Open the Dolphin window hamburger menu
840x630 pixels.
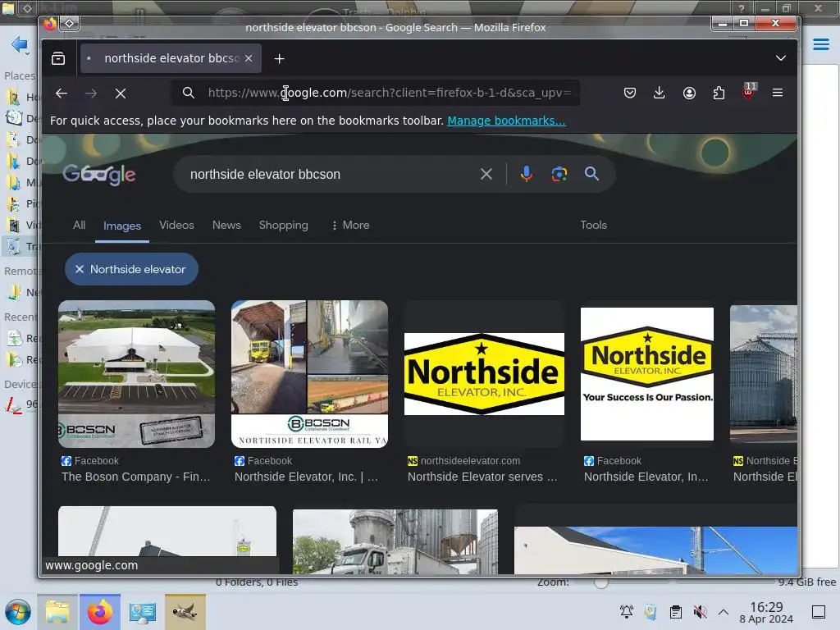pyautogui.click(x=820, y=44)
